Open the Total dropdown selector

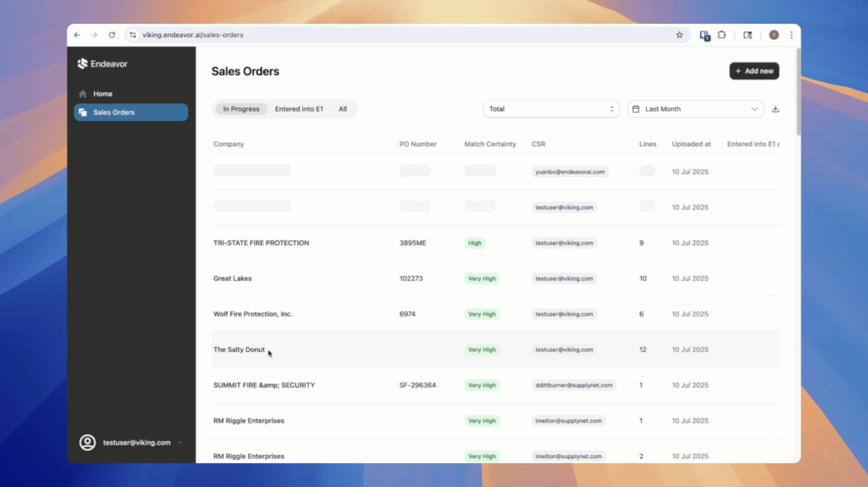[551, 109]
